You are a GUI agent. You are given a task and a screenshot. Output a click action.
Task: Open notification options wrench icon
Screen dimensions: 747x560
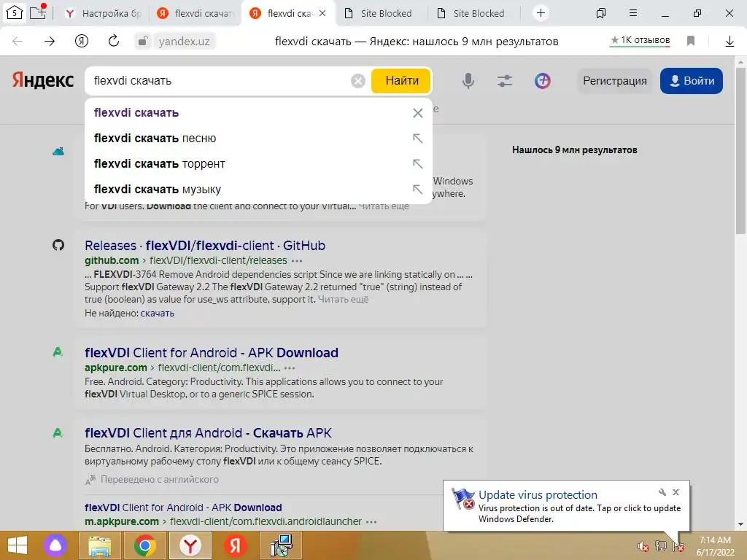point(662,492)
